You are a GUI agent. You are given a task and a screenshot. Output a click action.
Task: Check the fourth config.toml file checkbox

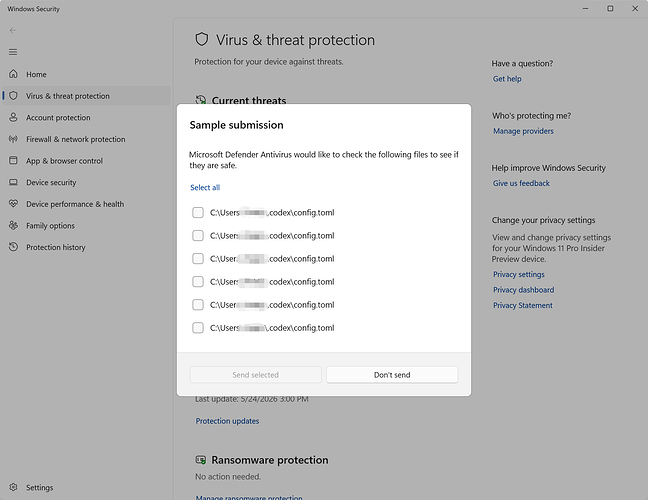point(198,282)
